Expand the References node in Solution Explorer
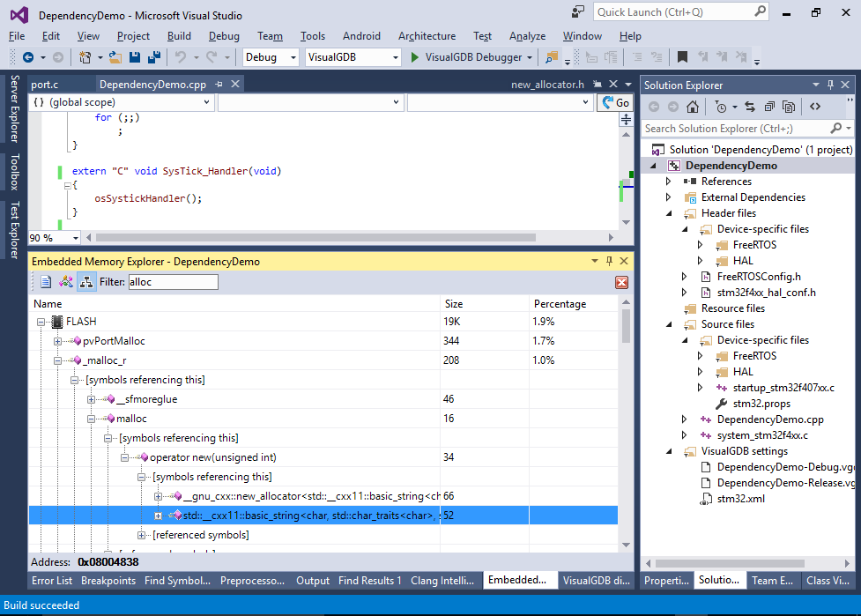The image size is (861, 616). (x=668, y=182)
